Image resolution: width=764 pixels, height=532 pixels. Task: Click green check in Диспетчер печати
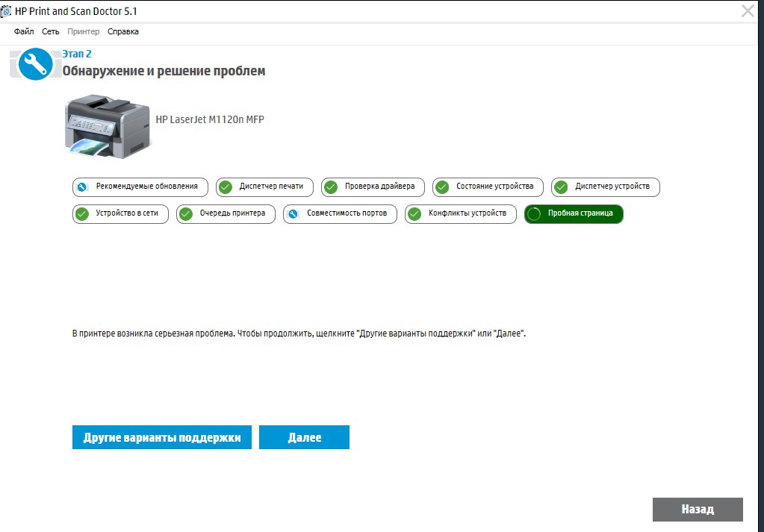[x=226, y=187]
